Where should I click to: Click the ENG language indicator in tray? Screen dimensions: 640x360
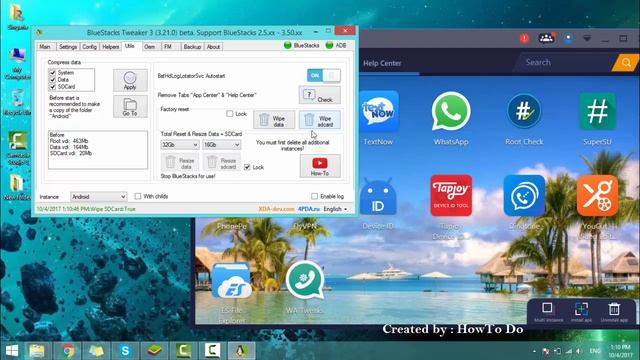[x=595, y=351]
